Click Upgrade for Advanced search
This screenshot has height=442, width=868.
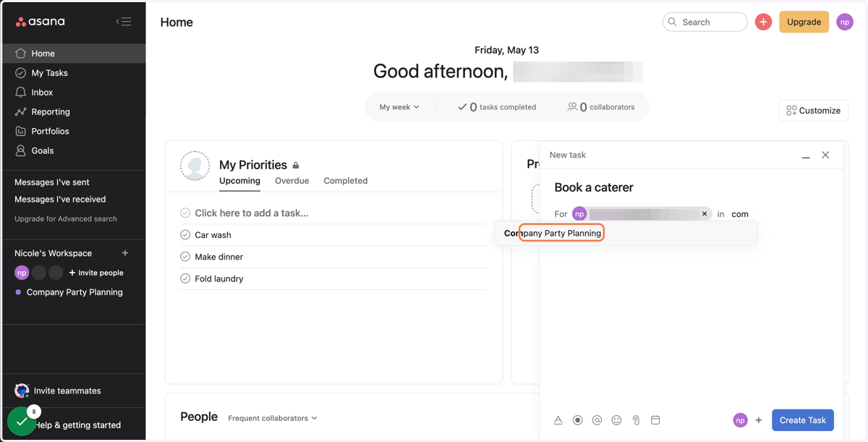point(66,218)
